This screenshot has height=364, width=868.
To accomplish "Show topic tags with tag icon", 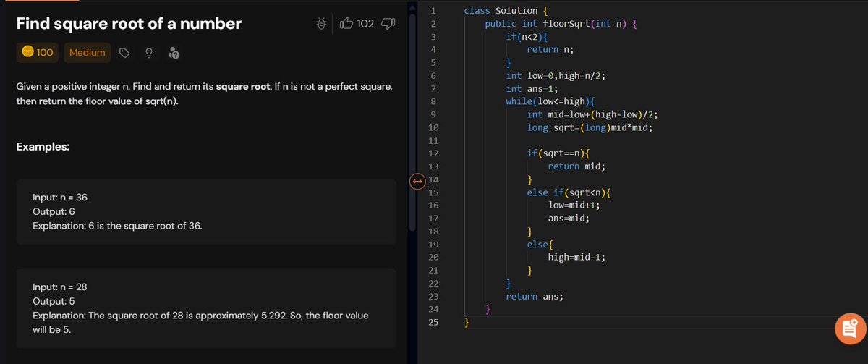I will pyautogui.click(x=124, y=53).
